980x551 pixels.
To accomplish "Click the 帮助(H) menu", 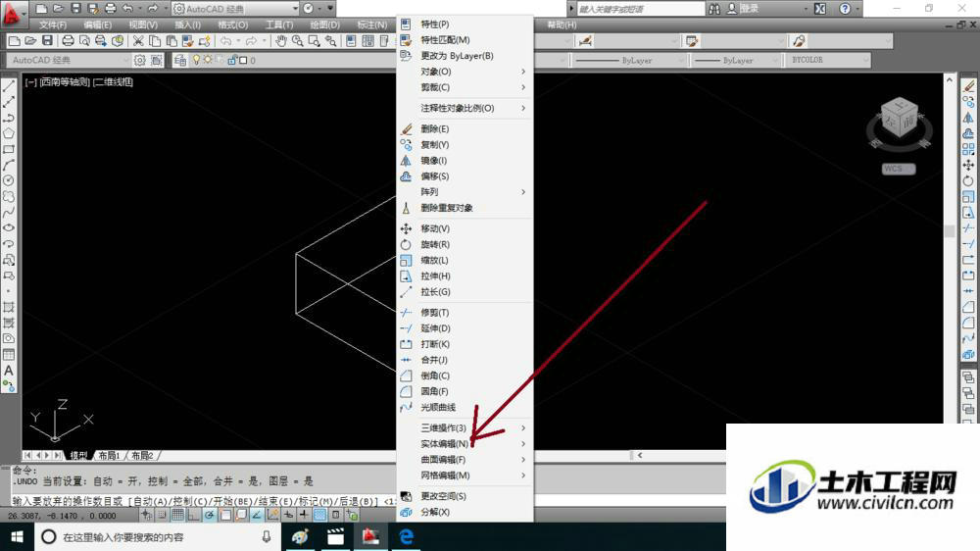I will pos(562,25).
